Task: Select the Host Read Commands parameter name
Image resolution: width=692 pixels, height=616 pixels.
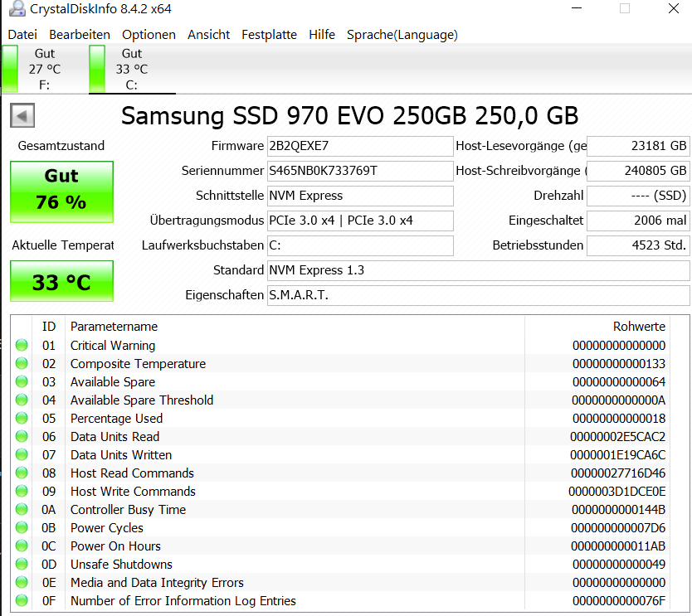Action: (x=132, y=473)
